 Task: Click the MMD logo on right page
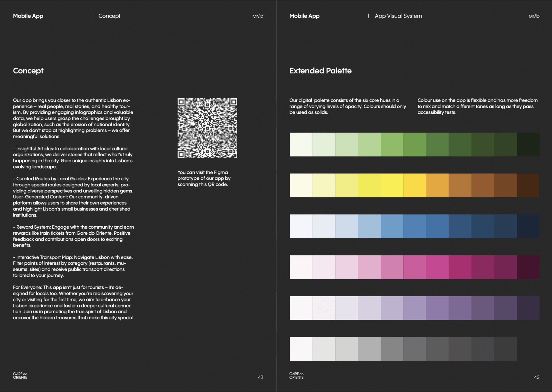(534, 16)
